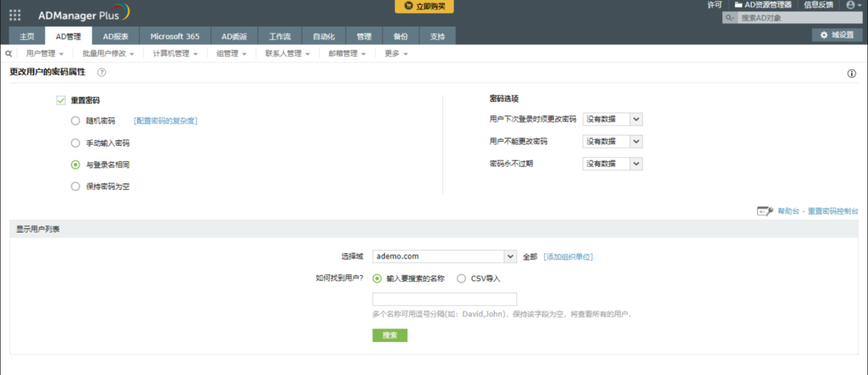The image size is (868, 375).
Task: Click the ADManager Plus logo
Action: [x=83, y=14]
